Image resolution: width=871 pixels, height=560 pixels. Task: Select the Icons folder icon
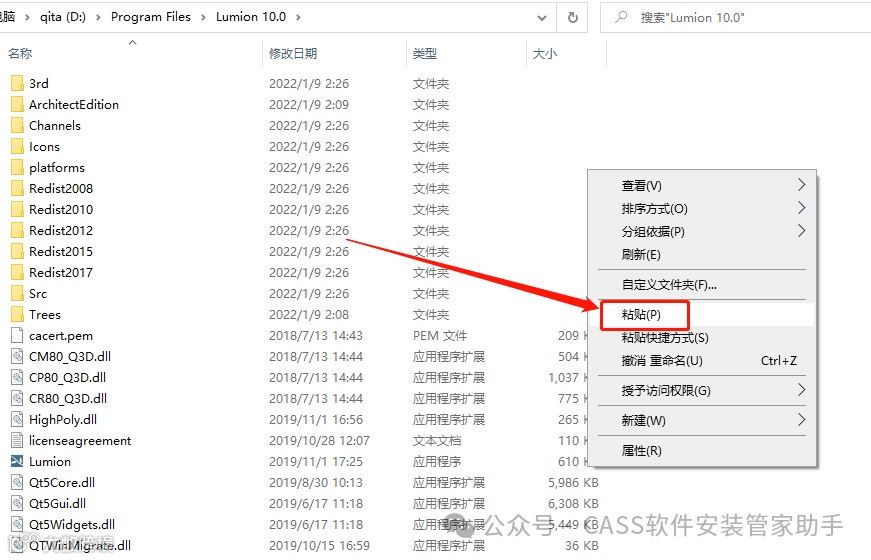pos(17,147)
